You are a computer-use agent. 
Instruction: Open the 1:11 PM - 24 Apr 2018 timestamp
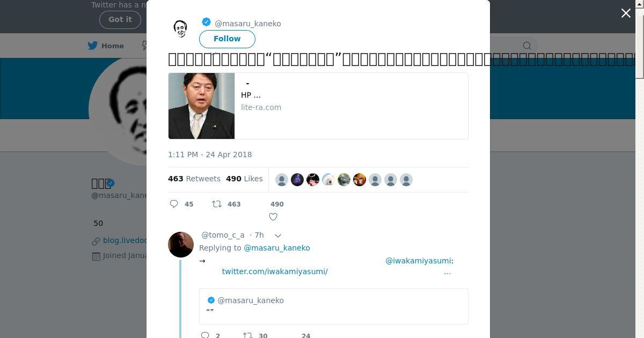[210, 155]
